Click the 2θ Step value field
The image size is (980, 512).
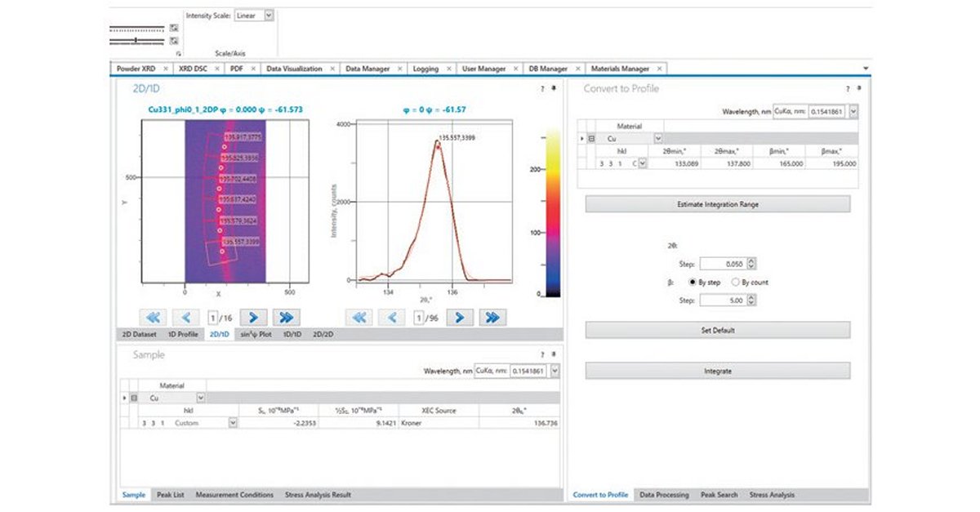pos(722,264)
